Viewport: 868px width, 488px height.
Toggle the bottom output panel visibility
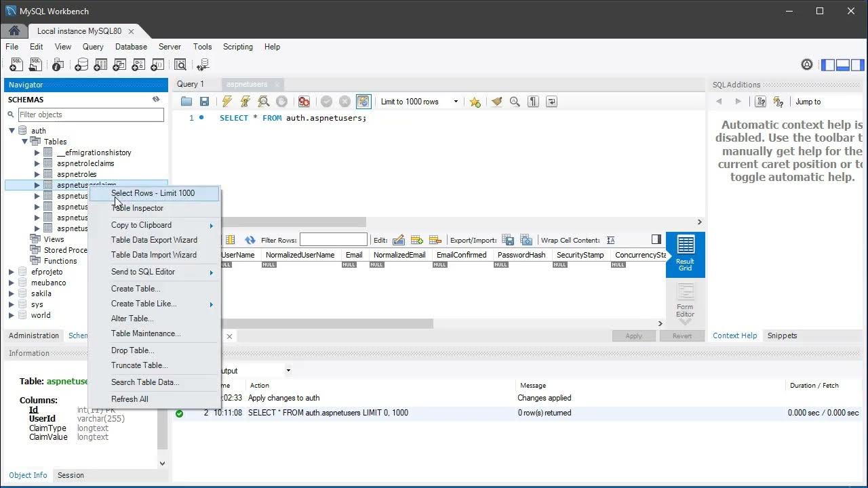point(843,65)
